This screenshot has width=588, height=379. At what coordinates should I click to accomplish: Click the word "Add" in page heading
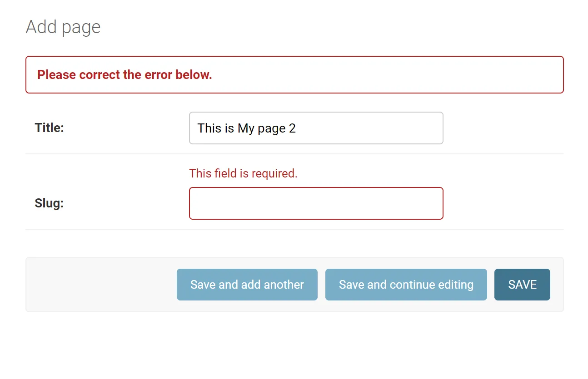pos(41,27)
